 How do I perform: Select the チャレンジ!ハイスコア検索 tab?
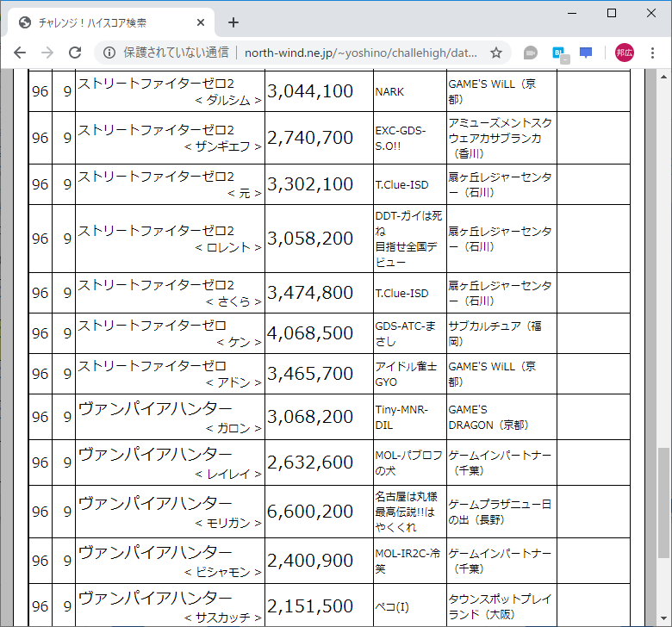point(111,22)
